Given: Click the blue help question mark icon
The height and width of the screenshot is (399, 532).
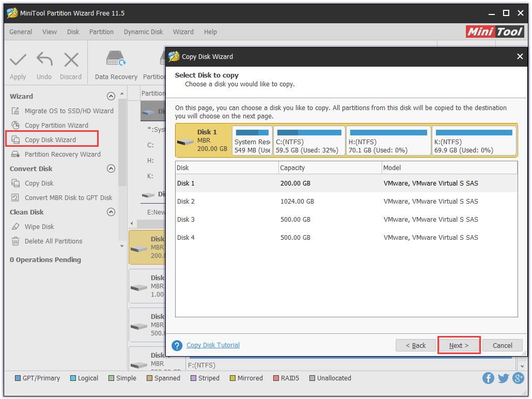Looking at the screenshot, I should coord(177,346).
